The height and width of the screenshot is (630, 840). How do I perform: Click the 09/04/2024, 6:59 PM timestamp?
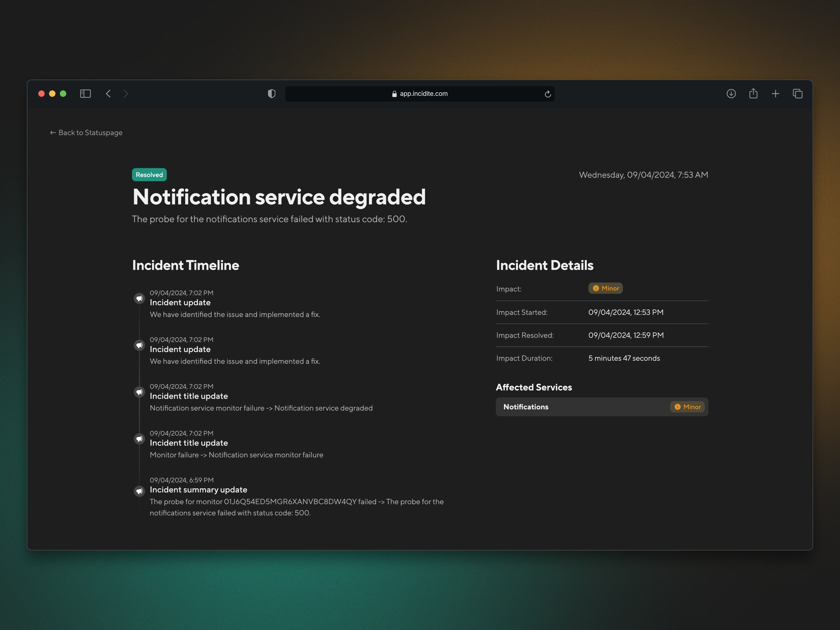pyautogui.click(x=182, y=480)
